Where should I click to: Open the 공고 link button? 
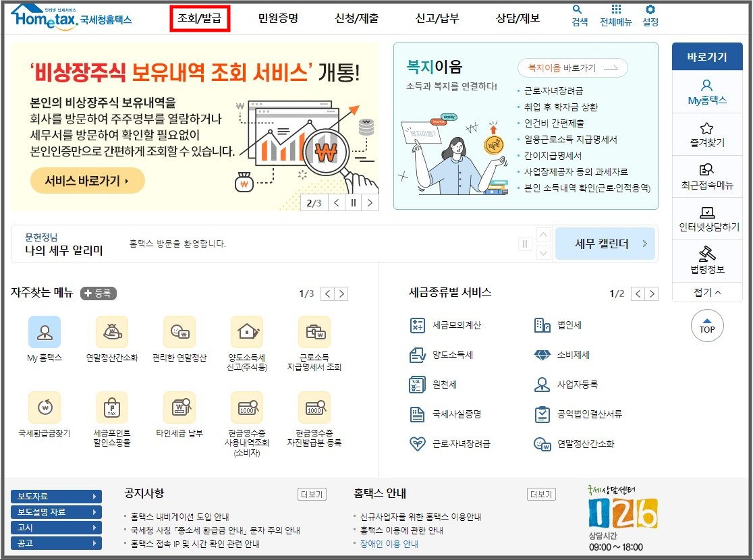pyautogui.click(x=56, y=543)
